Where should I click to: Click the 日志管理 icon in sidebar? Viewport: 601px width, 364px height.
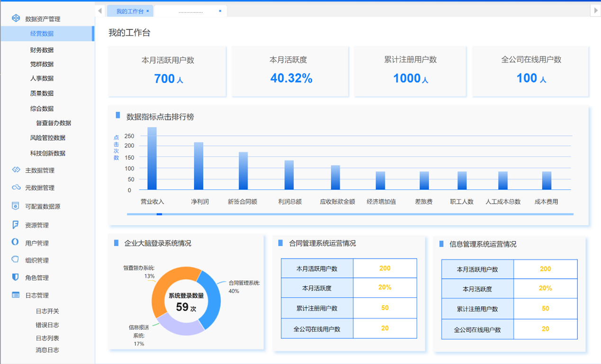(16, 295)
